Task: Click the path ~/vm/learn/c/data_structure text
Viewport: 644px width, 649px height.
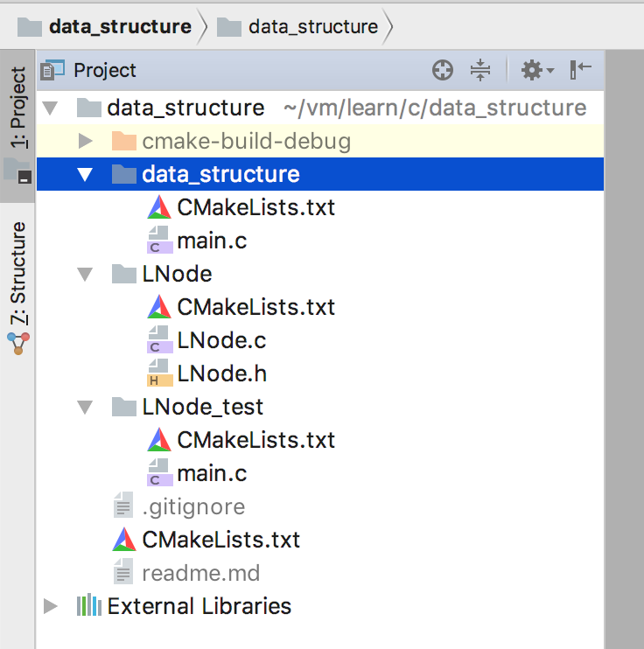Action: (x=435, y=108)
